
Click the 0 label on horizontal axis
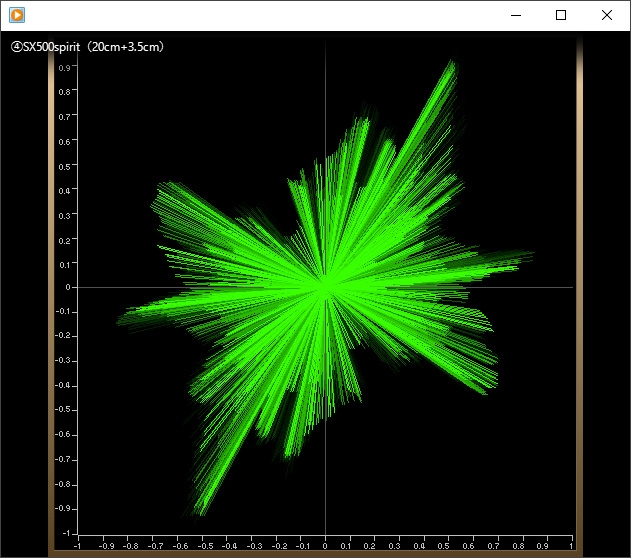coord(325,546)
